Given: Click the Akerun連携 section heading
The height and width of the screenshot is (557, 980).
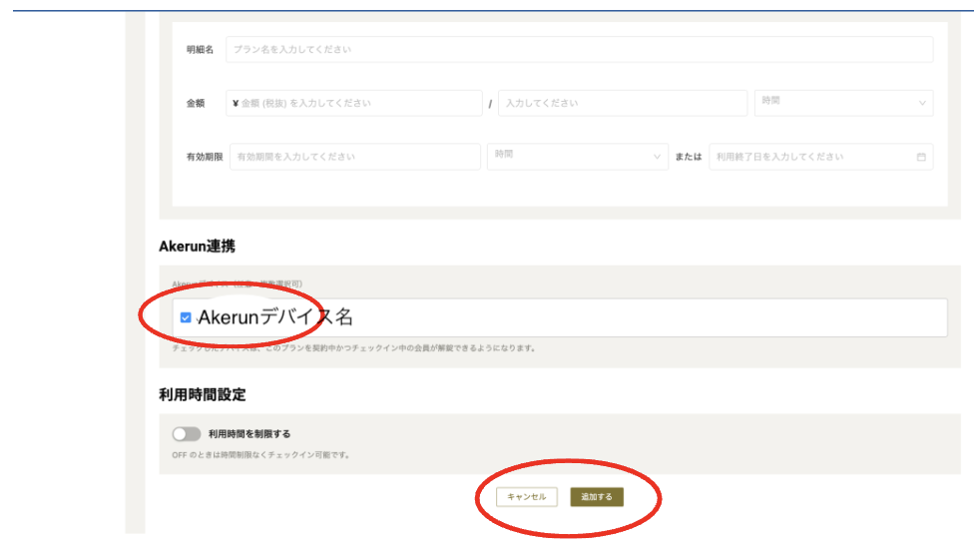Looking at the screenshot, I should click(x=197, y=247).
